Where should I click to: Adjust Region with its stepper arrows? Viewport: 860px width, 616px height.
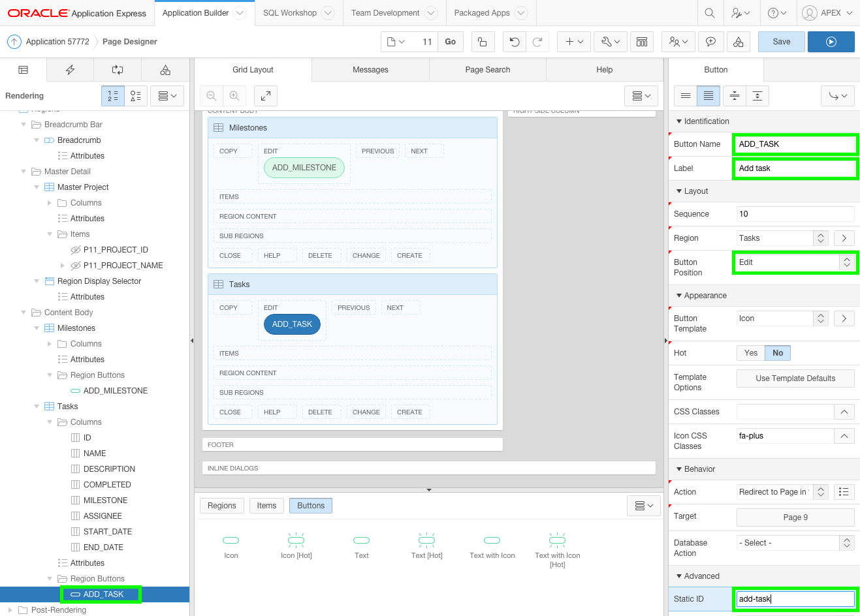point(820,238)
